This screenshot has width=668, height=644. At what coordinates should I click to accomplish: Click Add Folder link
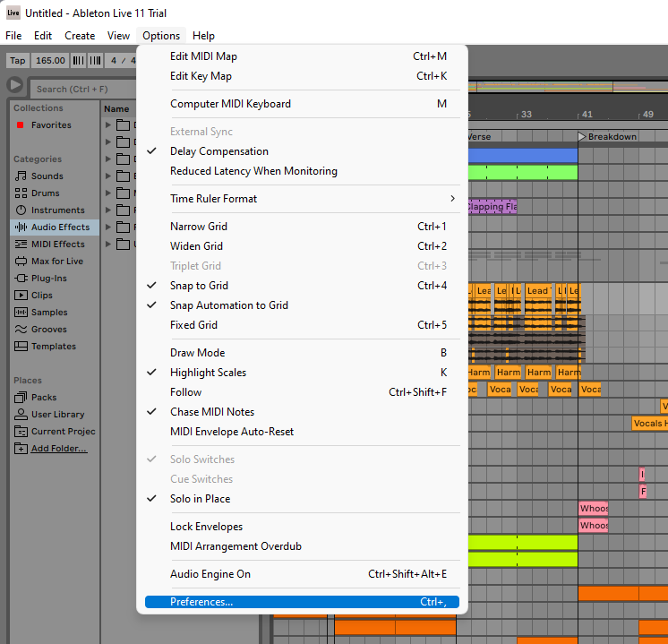coord(59,449)
